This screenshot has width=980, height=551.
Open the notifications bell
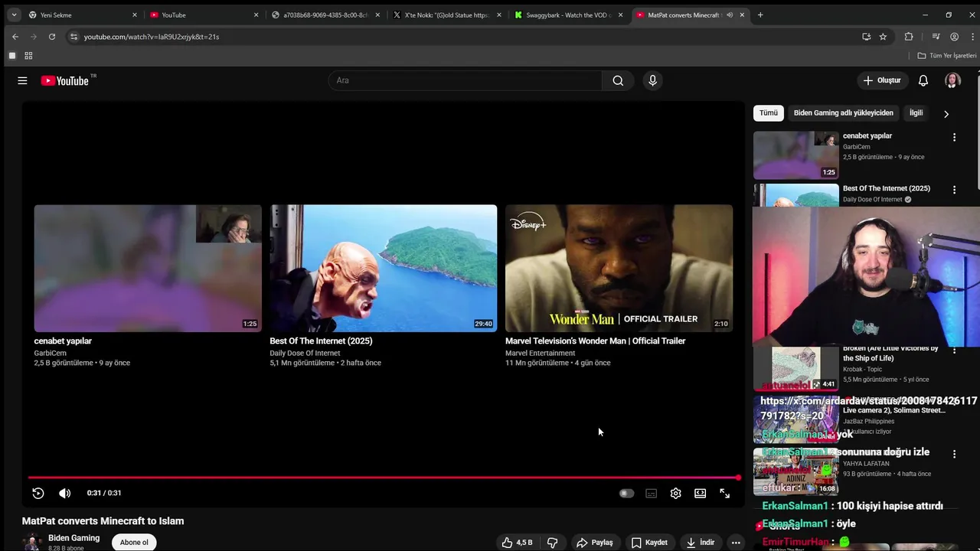(923, 80)
